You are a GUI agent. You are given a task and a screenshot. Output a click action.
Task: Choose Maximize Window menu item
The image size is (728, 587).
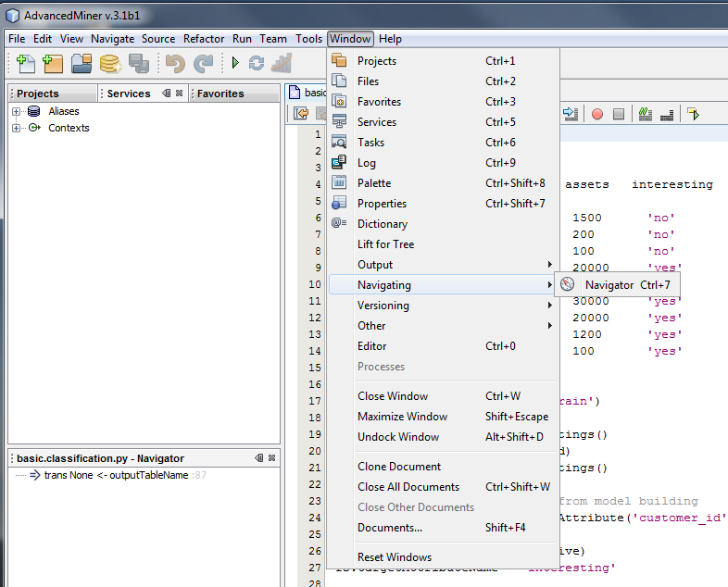tap(444, 417)
